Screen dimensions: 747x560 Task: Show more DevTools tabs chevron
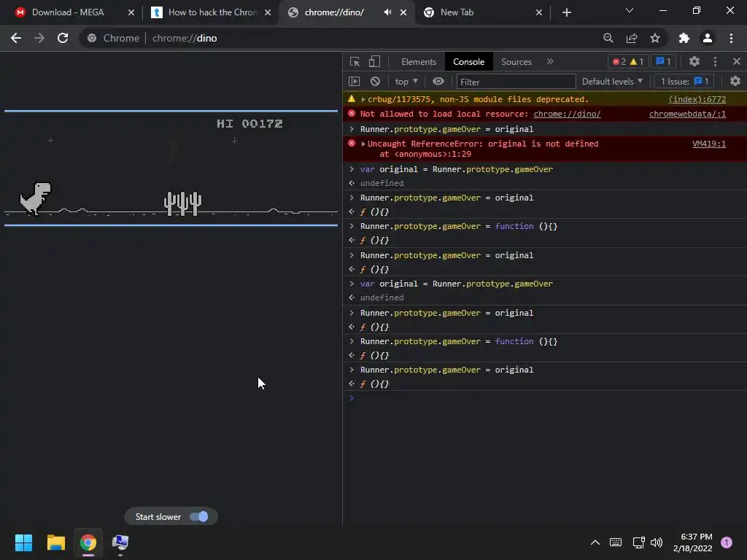(550, 61)
